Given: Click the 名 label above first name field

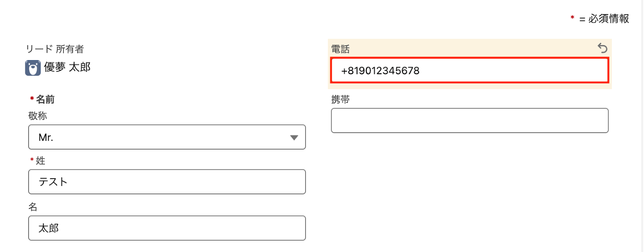Looking at the screenshot, I should tap(33, 207).
